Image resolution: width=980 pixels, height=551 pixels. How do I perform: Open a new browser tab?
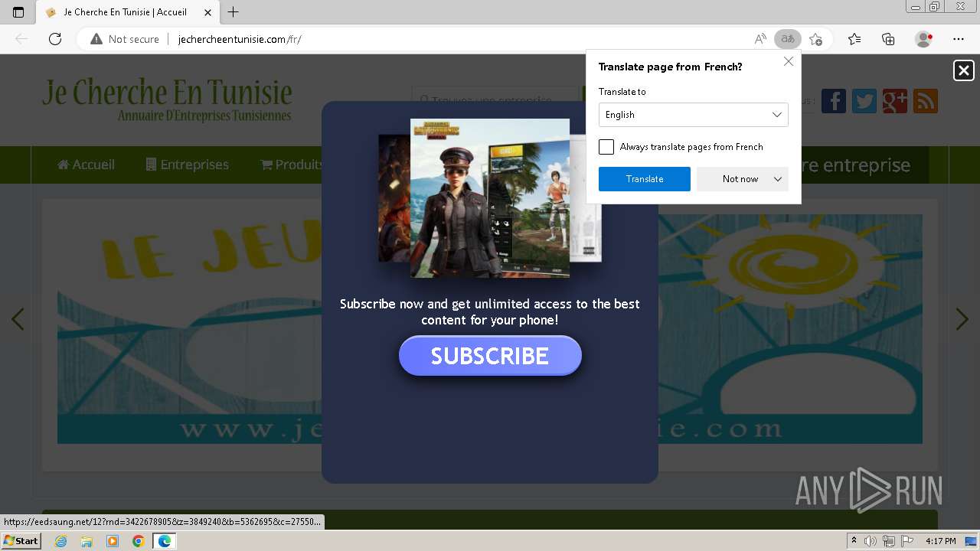point(234,12)
